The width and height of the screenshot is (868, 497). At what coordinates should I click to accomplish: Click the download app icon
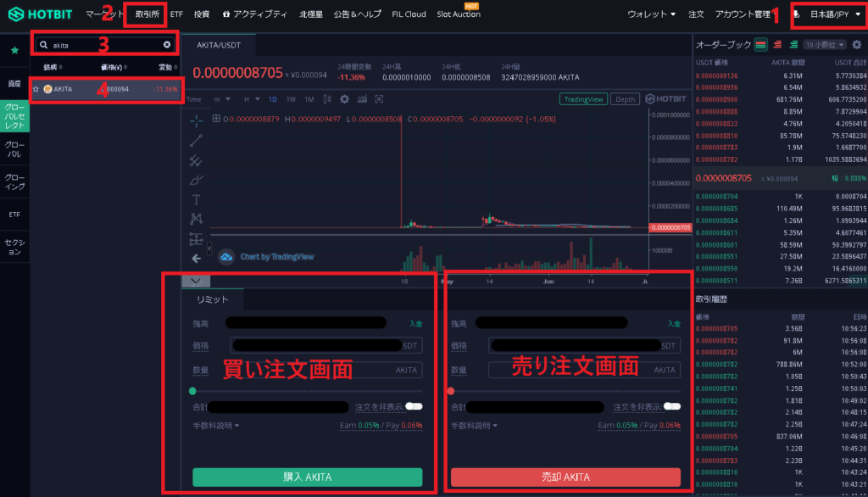pyautogui.click(x=797, y=14)
